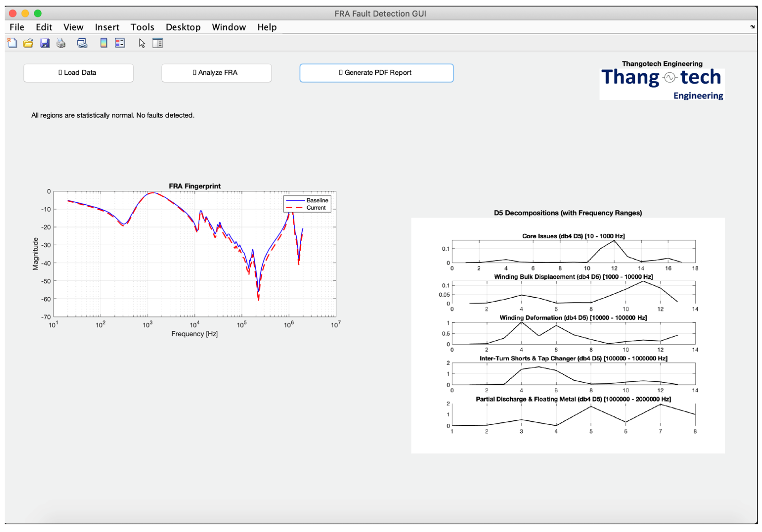
Task: Insert a legend via toolbar icon
Action: pyautogui.click(x=120, y=43)
